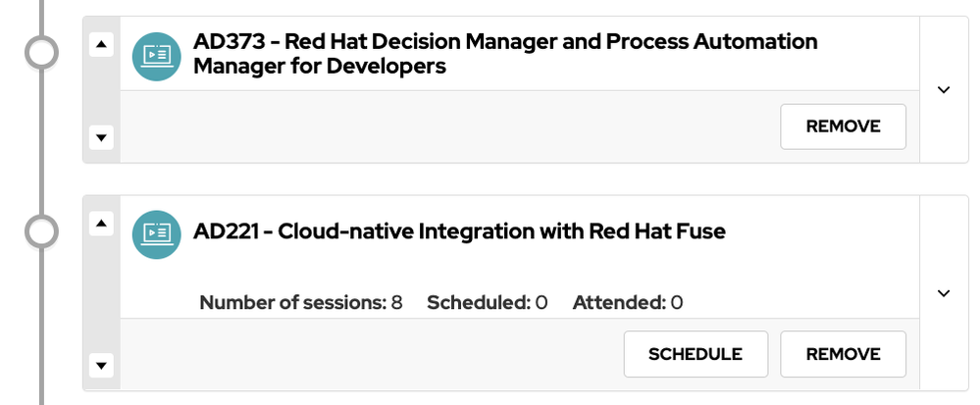The width and height of the screenshot is (980, 405).
Task: Expand the AD373 course details chevron
Action: click(x=944, y=89)
